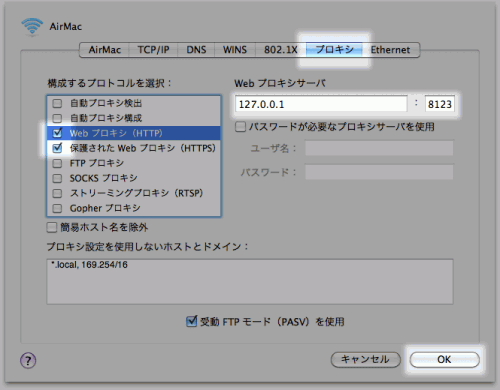Click the AirMac Wi-Fi icon
The width and height of the screenshot is (500, 390).
(32, 27)
